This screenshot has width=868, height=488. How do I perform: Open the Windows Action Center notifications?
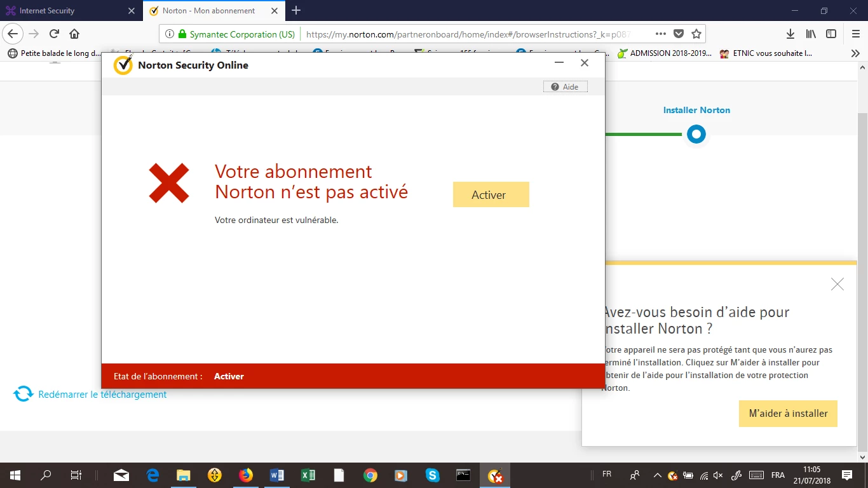pyautogui.click(x=847, y=475)
